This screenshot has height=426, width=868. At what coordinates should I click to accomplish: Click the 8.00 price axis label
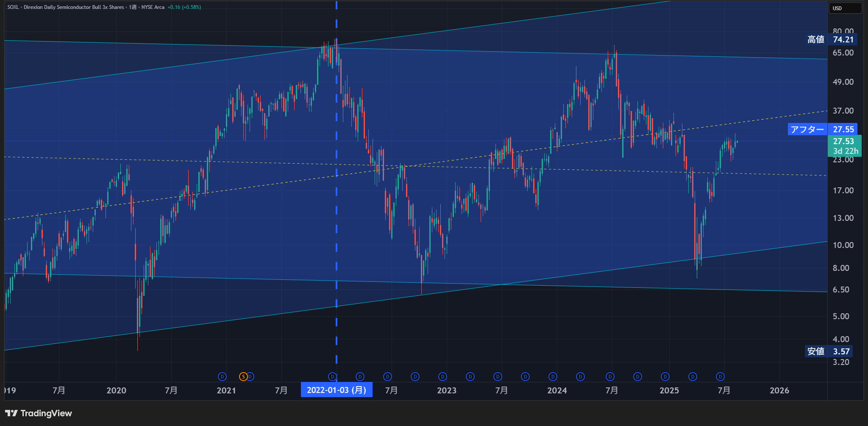tap(841, 268)
